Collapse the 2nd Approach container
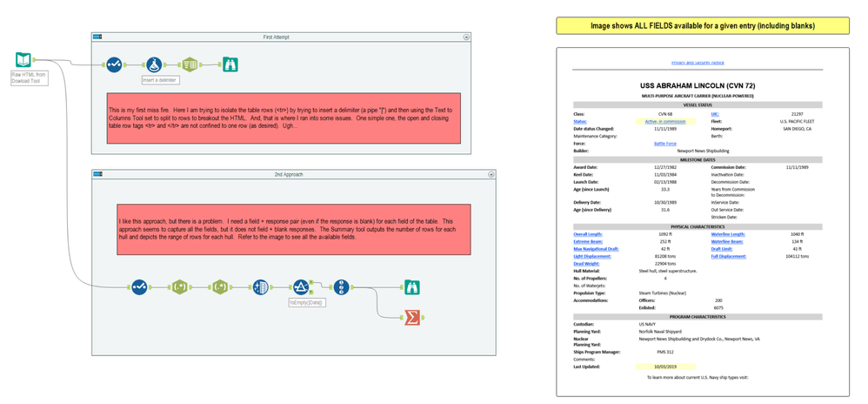This screenshot has height=404, width=868. (491, 174)
